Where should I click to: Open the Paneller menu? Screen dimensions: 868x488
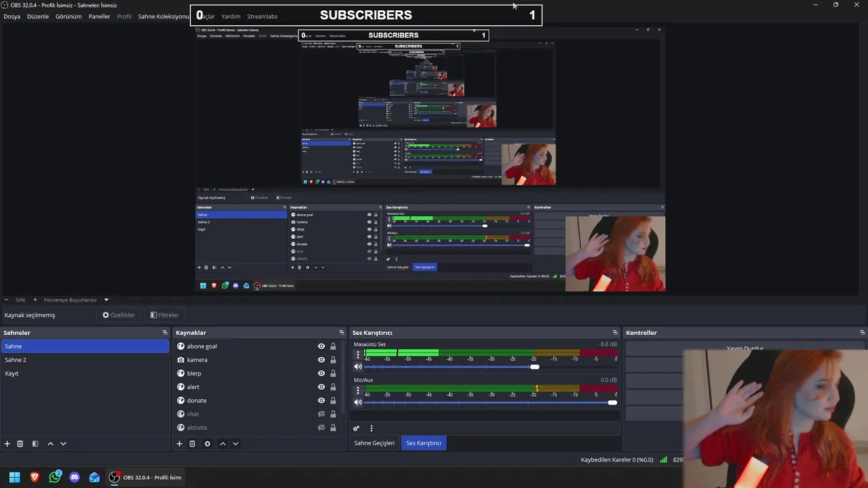99,16
